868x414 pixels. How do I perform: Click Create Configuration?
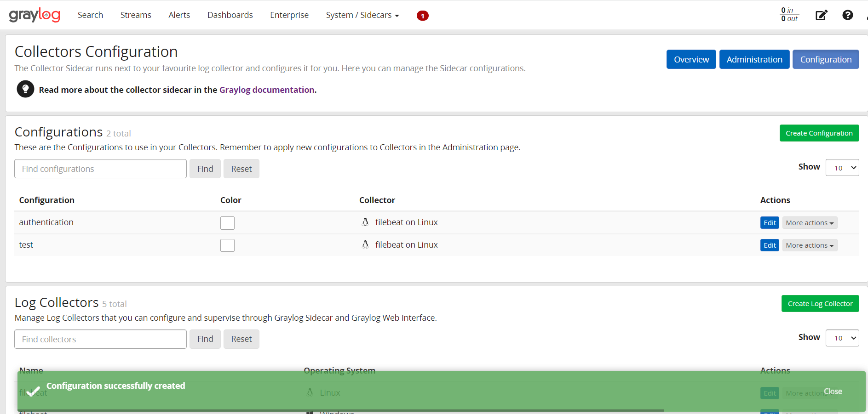tap(819, 133)
